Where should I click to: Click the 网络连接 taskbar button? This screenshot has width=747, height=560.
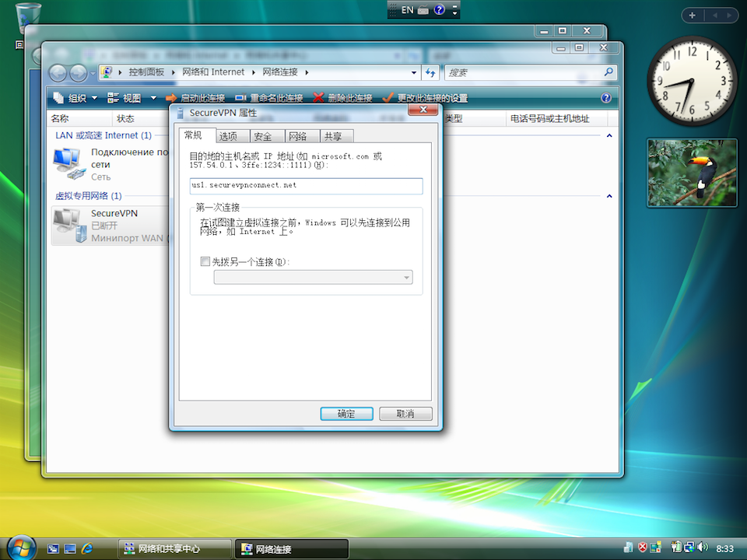point(292,549)
